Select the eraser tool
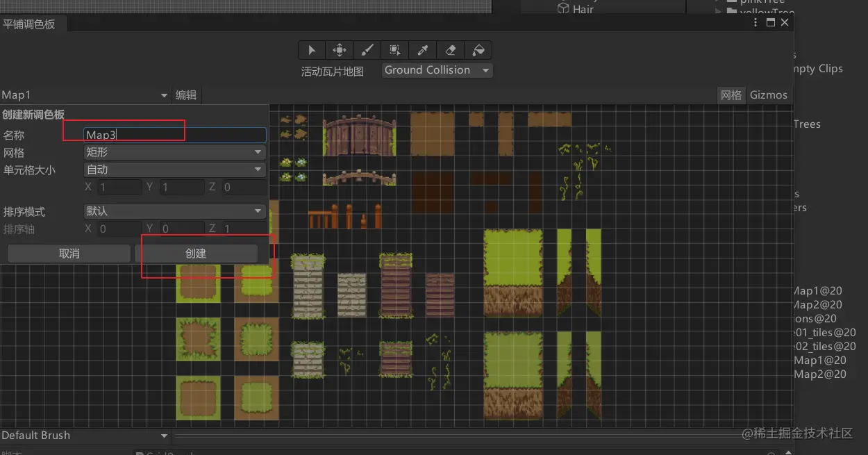 coord(451,50)
